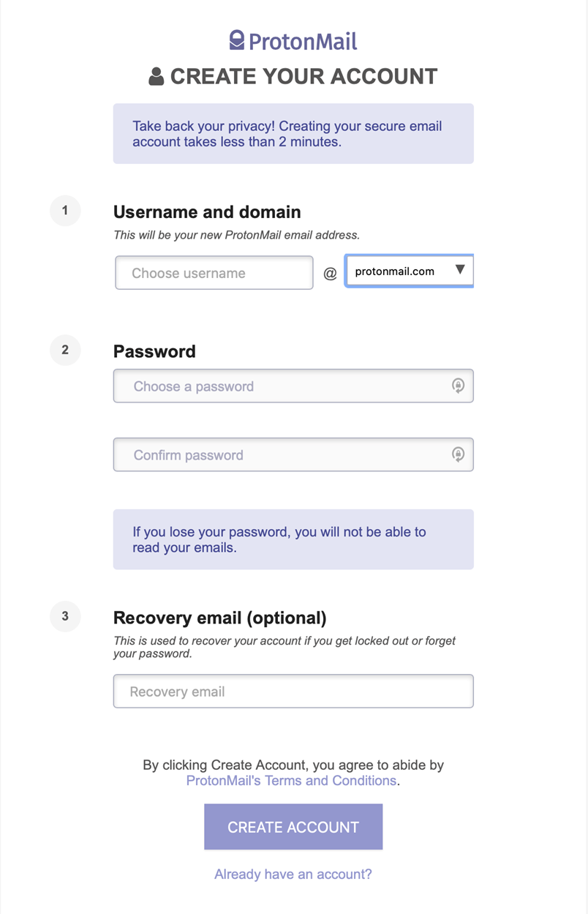The image size is (588, 914).
Task: Click the Take back your privacy banner
Action: [293, 133]
